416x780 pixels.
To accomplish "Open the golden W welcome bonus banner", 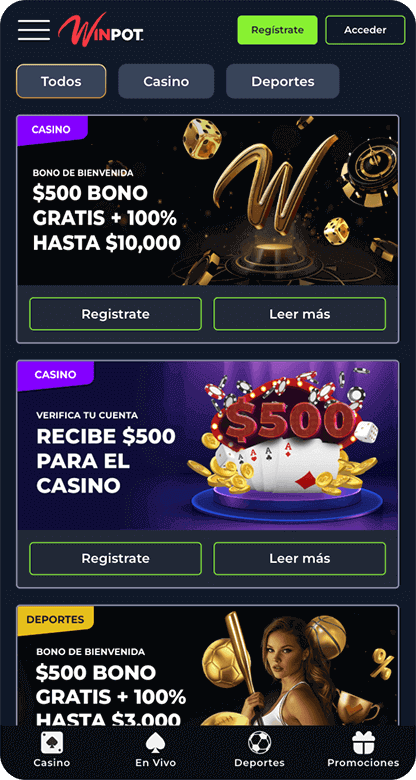I will pyautogui.click(x=208, y=200).
